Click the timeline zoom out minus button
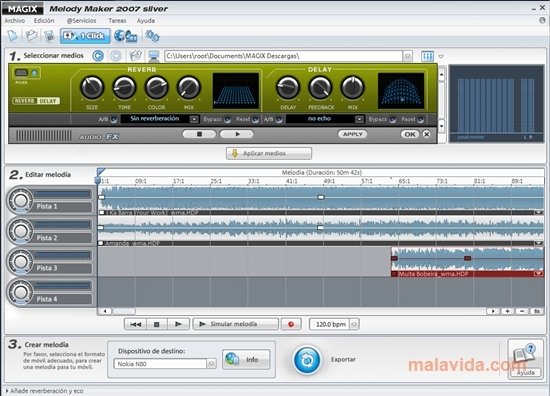Image resolution: width=550 pixels, height=396 pixels. 522,311
